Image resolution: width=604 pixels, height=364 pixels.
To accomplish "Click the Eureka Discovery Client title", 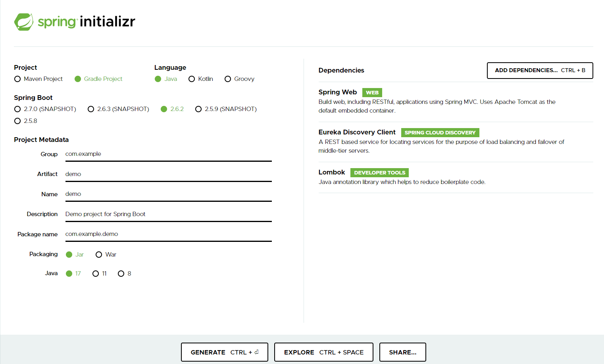I will (x=357, y=132).
